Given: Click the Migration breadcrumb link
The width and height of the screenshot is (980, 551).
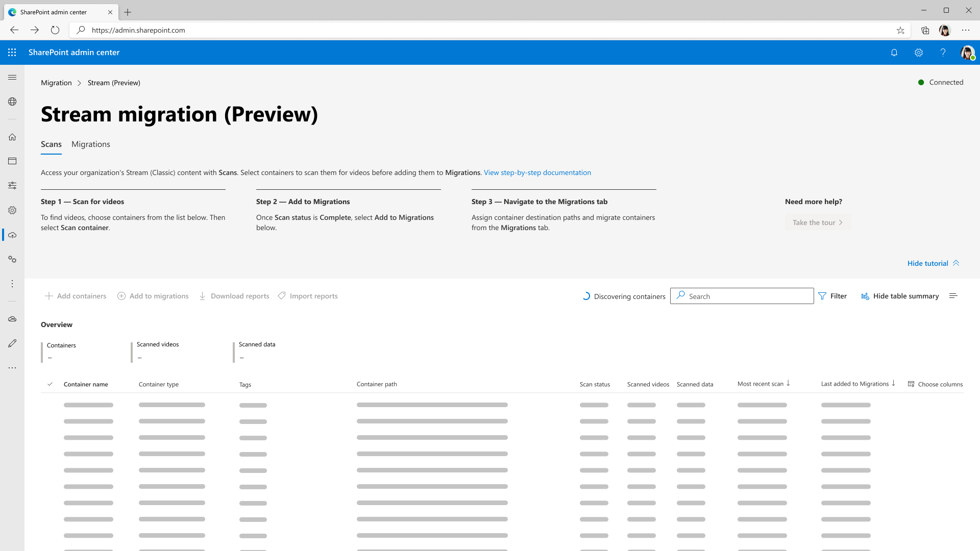Looking at the screenshot, I should [56, 82].
